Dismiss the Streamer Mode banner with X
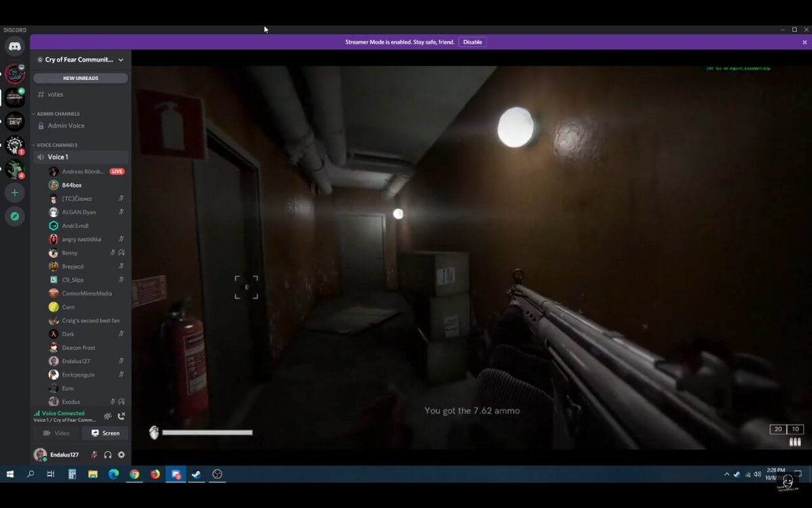This screenshot has width=812, height=508. pos(805,42)
